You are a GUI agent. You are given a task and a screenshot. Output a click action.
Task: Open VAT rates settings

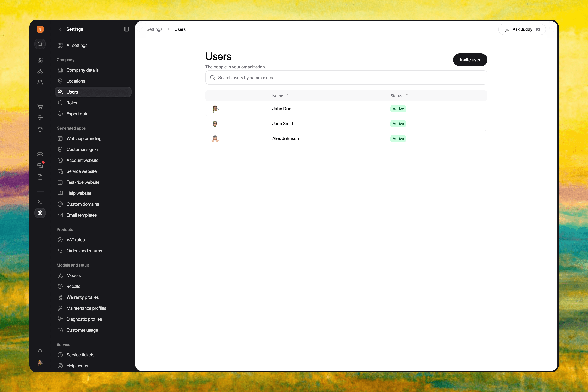click(x=93, y=240)
